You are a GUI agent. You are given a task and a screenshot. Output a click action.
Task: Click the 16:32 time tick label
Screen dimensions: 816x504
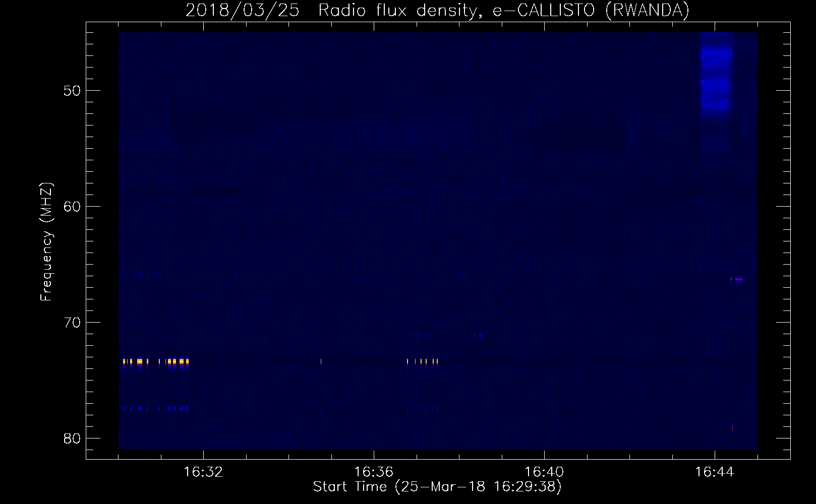[x=203, y=472]
